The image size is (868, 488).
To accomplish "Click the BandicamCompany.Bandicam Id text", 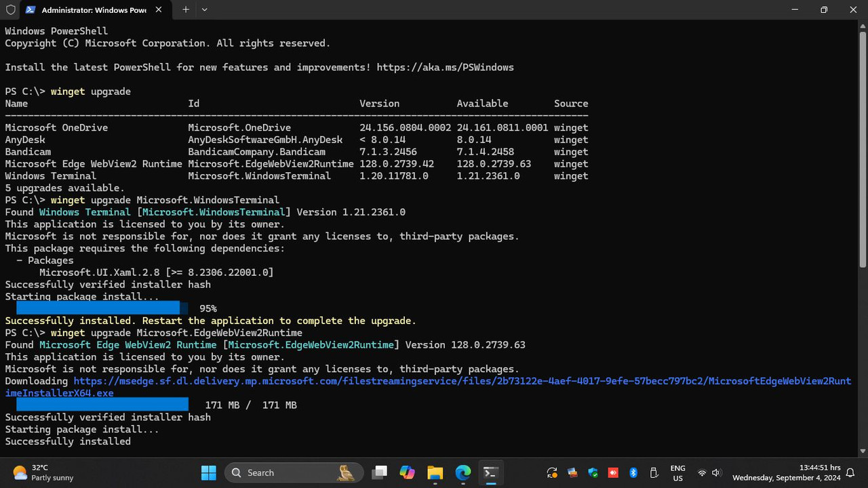I will click(256, 152).
